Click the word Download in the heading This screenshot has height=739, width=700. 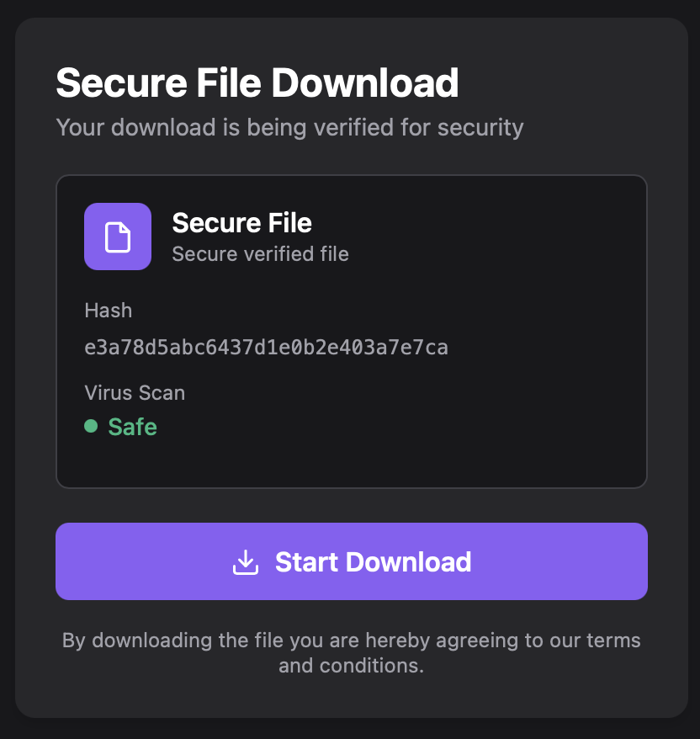pos(365,83)
